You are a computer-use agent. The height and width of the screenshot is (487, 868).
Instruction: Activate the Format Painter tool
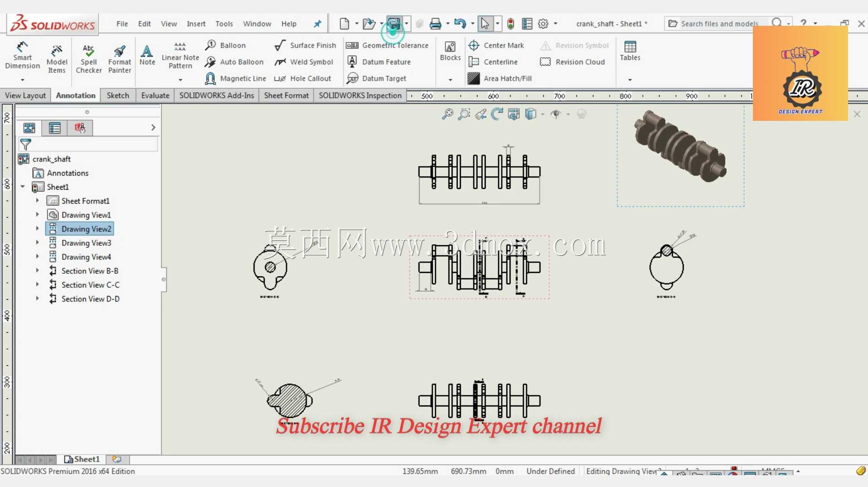point(120,58)
